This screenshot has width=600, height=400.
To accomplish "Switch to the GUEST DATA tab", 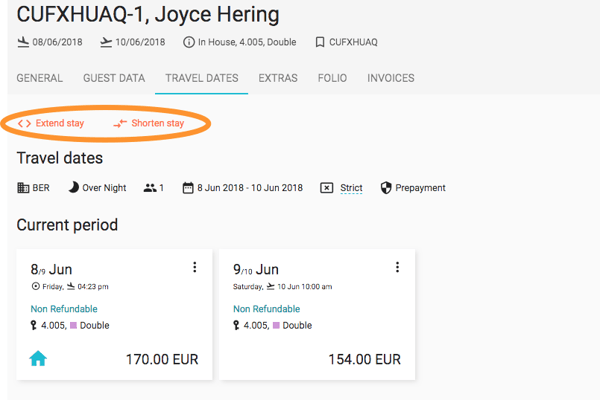I will point(114,78).
